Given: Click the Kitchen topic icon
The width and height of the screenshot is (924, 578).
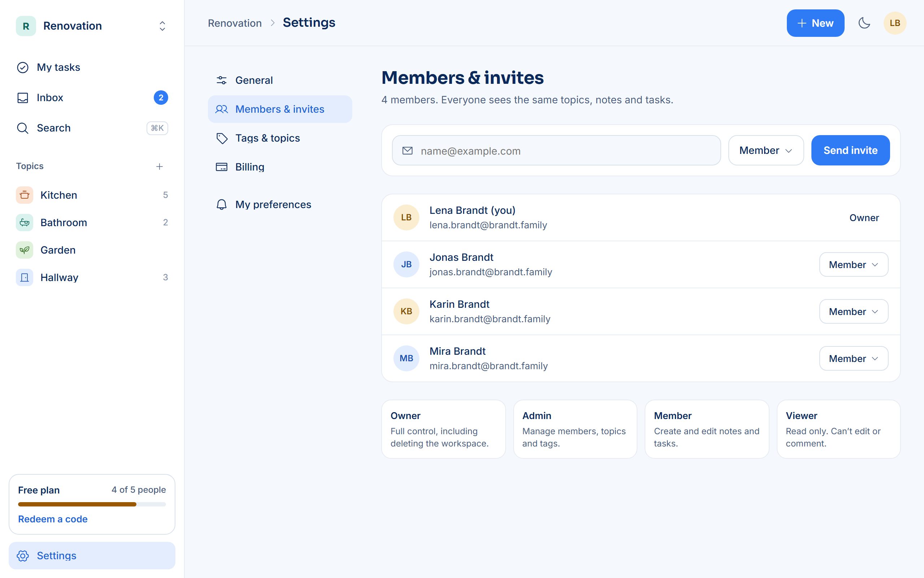Looking at the screenshot, I should [x=25, y=195].
